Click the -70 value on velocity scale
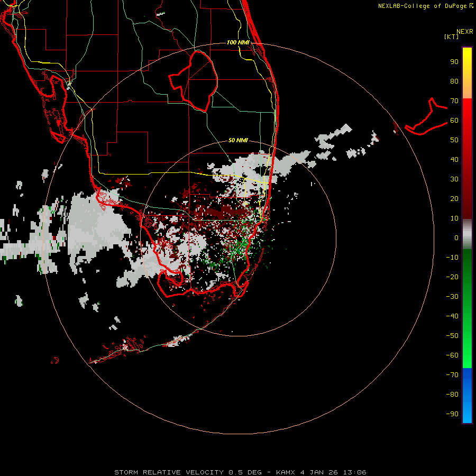 452,375
